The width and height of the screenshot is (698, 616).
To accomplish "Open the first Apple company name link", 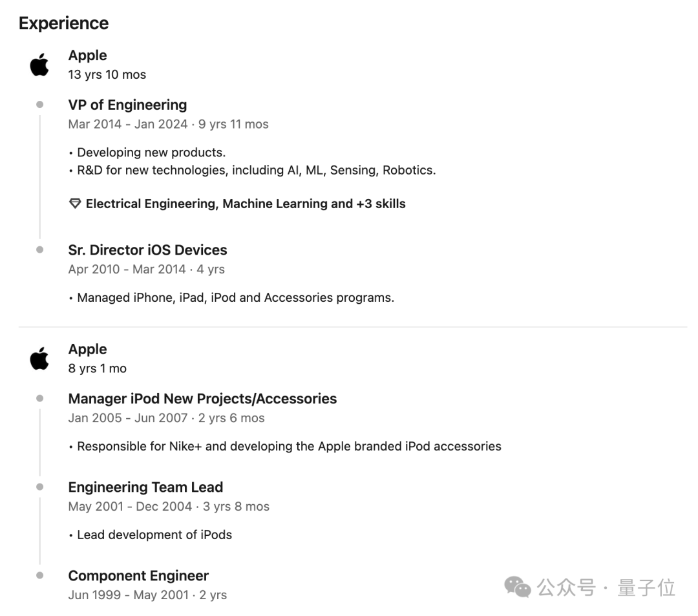I will (87, 56).
